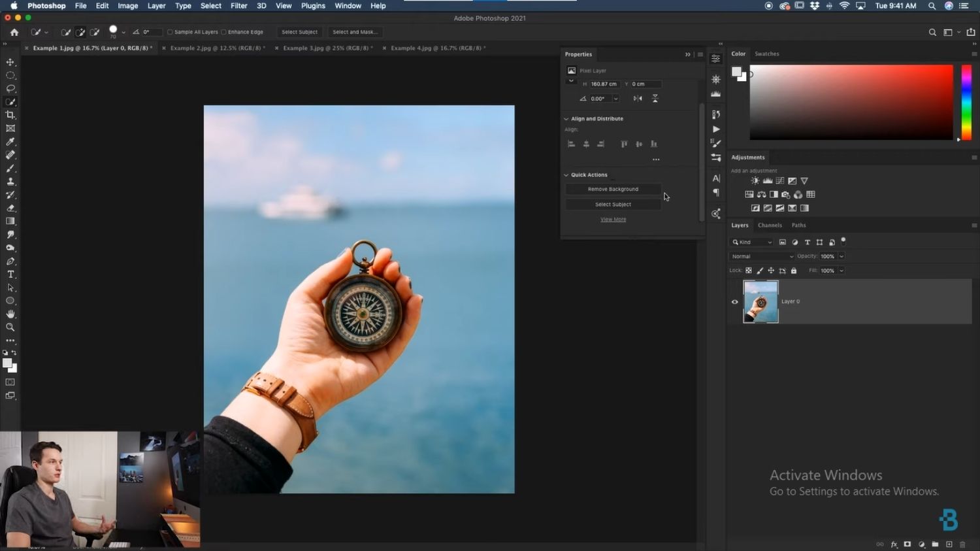Add a Levels adjustment from the Adjustments panel

[x=768, y=180]
